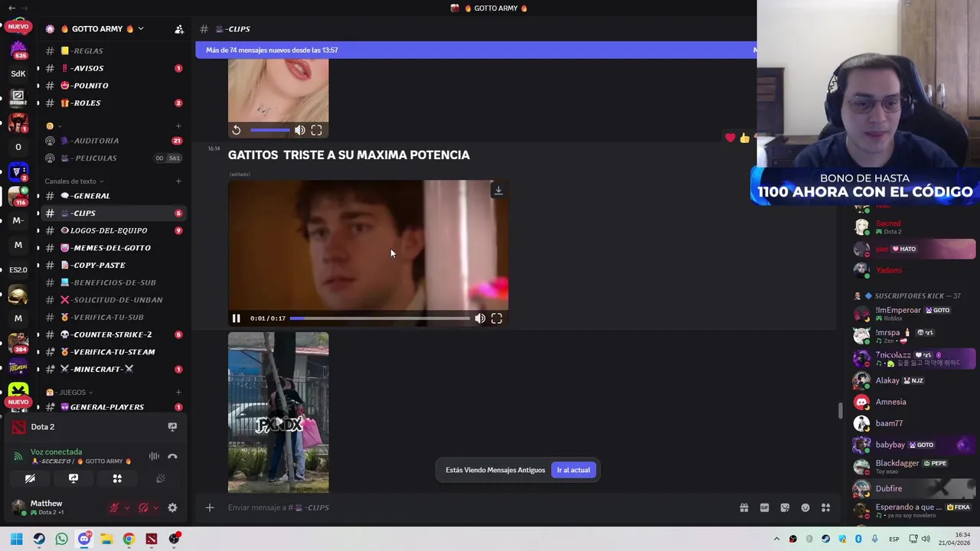
Task: Click the Bluetooth tray icon
Action: (858, 539)
